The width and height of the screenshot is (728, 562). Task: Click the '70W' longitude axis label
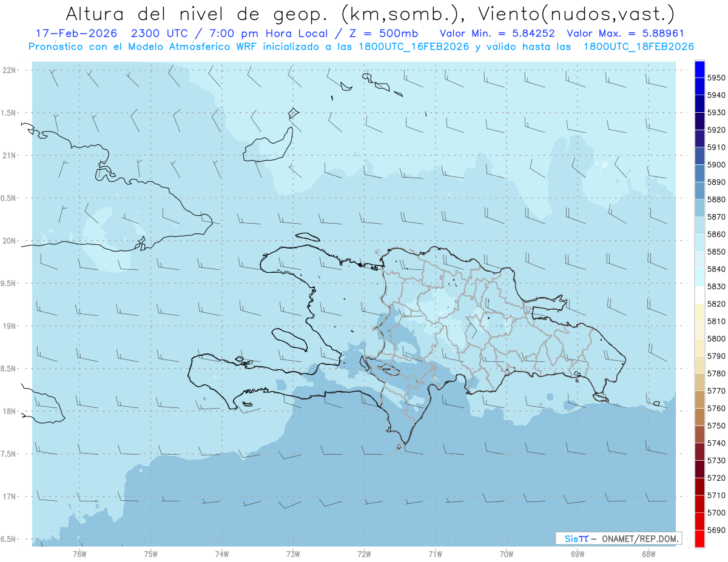pyautogui.click(x=507, y=554)
